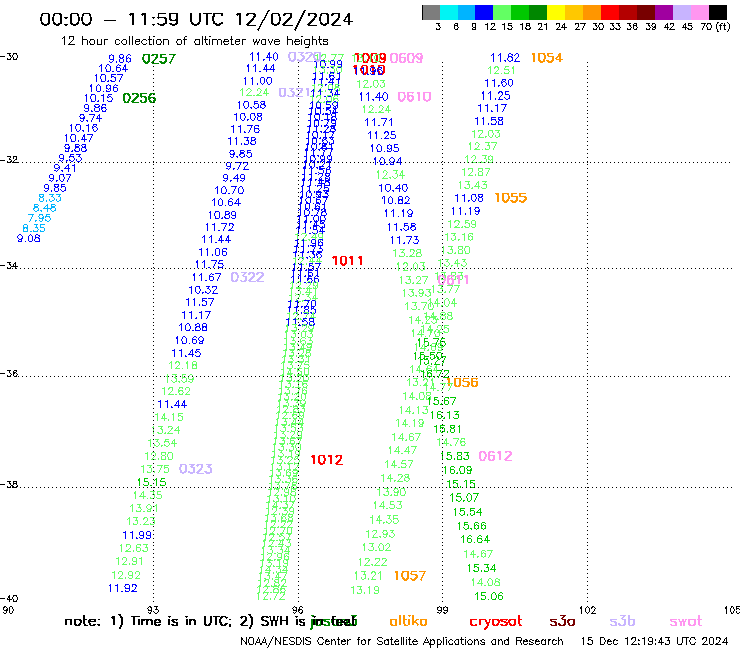The width and height of the screenshot is (740, 650).
Task: Click the wave height value 7.95
Action: pos(39,218)
